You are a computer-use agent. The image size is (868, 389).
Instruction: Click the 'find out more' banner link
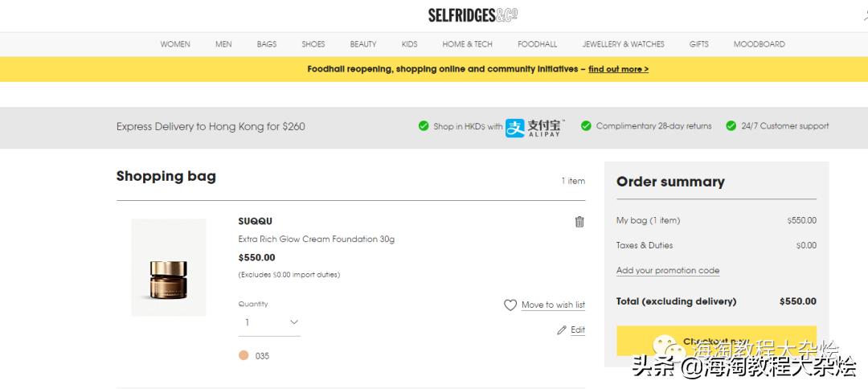(x=618, y=69)
